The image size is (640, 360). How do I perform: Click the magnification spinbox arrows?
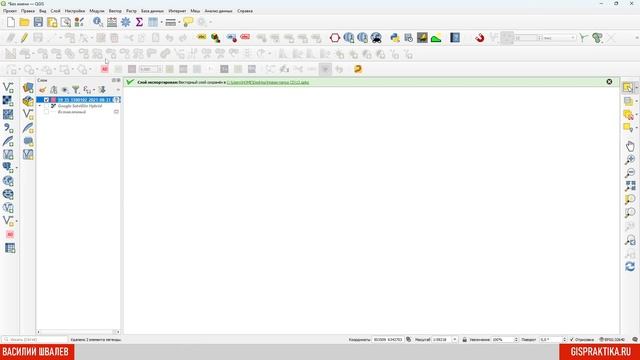pyautogui.click(x=516, y=340)
